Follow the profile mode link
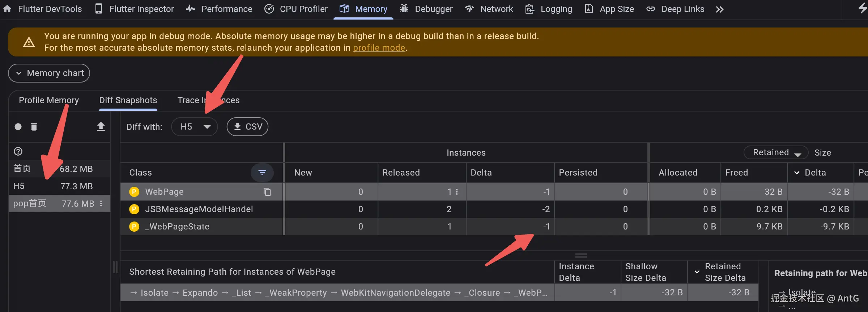 point(379,48)
